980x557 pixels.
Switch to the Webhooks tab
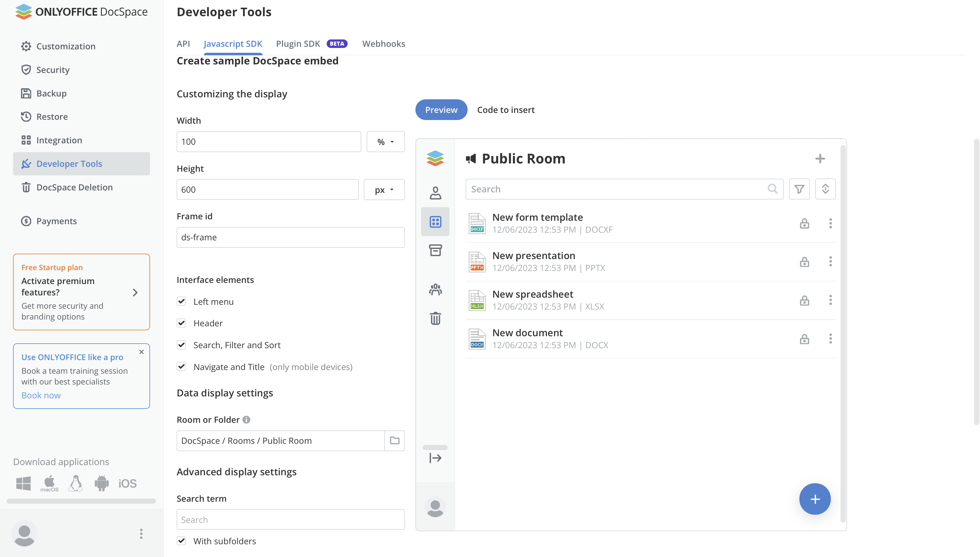383,44
